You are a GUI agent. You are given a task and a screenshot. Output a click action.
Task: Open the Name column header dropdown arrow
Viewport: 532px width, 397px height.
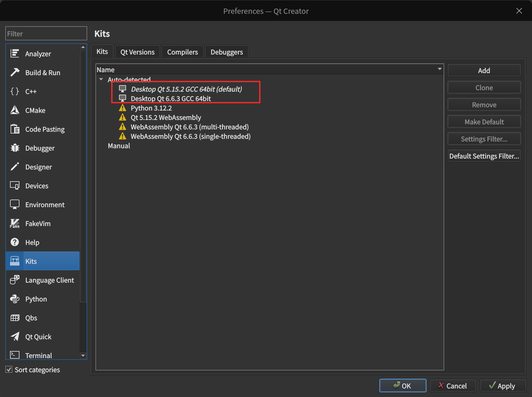pos(440,69)
